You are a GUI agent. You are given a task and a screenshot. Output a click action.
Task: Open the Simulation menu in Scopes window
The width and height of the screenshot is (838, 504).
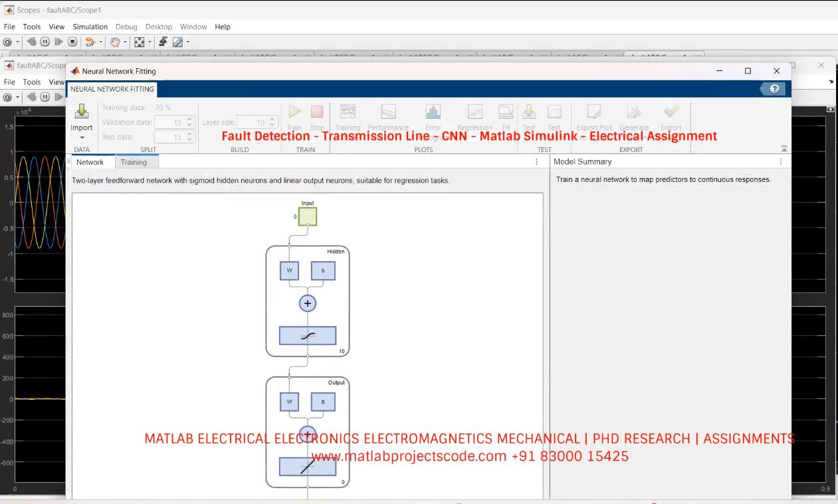[90, 27]
